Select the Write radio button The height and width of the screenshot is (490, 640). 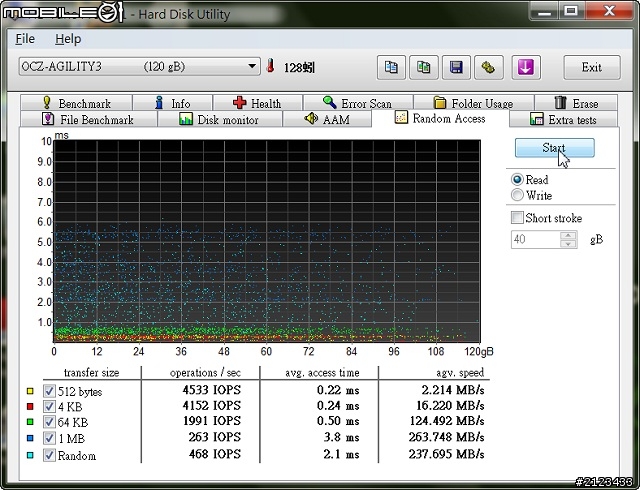pos(517,195)
